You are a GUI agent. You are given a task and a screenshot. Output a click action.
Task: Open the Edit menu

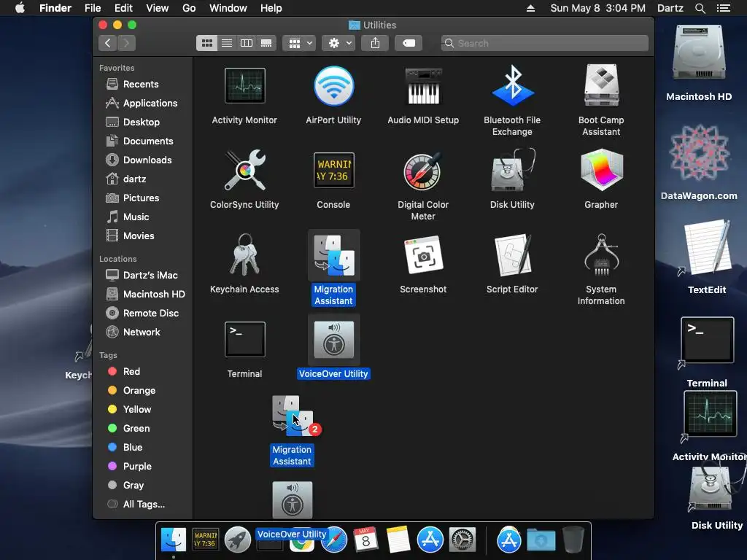coord(123,8)
